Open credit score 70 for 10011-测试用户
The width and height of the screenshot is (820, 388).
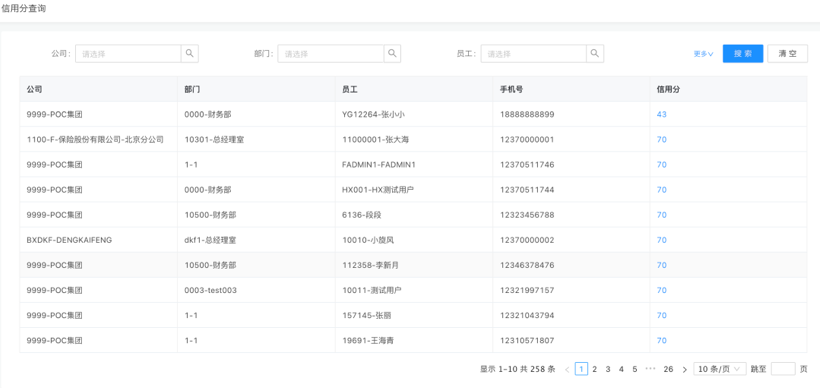click(662, 290)
